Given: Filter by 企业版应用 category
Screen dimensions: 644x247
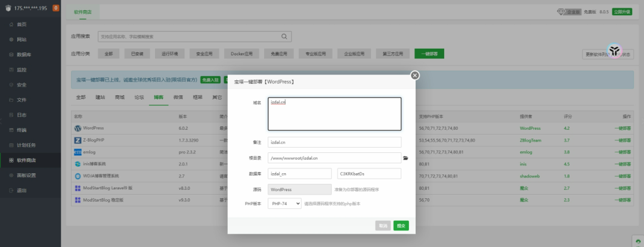Looking at the screenshot, I should point(354,54).
